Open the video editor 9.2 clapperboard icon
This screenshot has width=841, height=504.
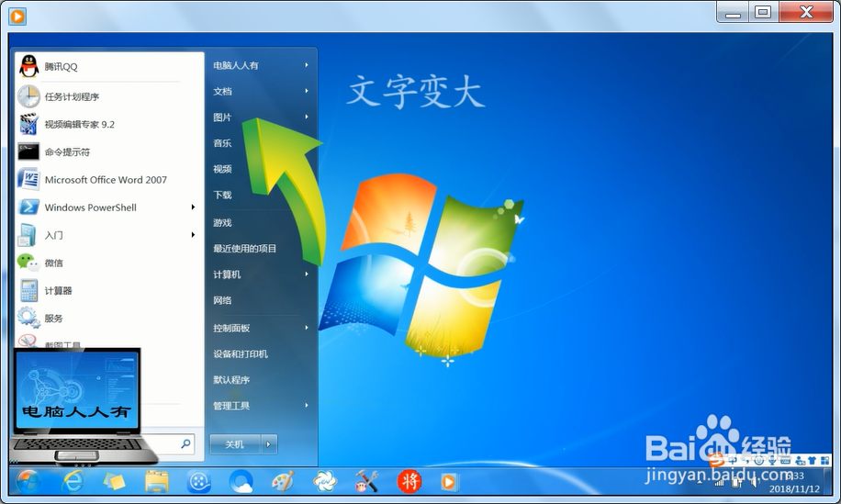(28, 124)
